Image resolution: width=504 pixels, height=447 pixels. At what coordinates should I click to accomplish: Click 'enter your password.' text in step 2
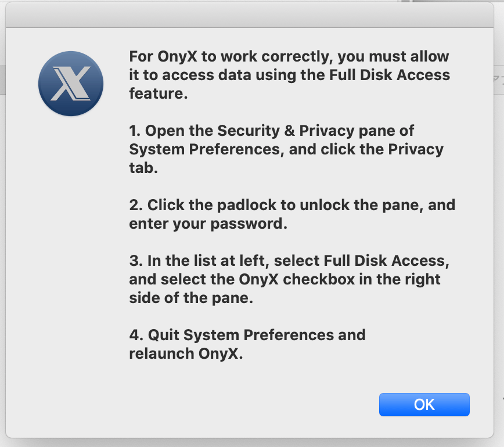tap(208, 223)
